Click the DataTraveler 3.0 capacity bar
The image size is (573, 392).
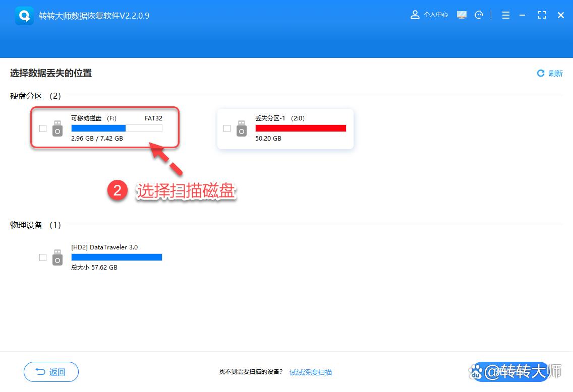pos(117,257)
